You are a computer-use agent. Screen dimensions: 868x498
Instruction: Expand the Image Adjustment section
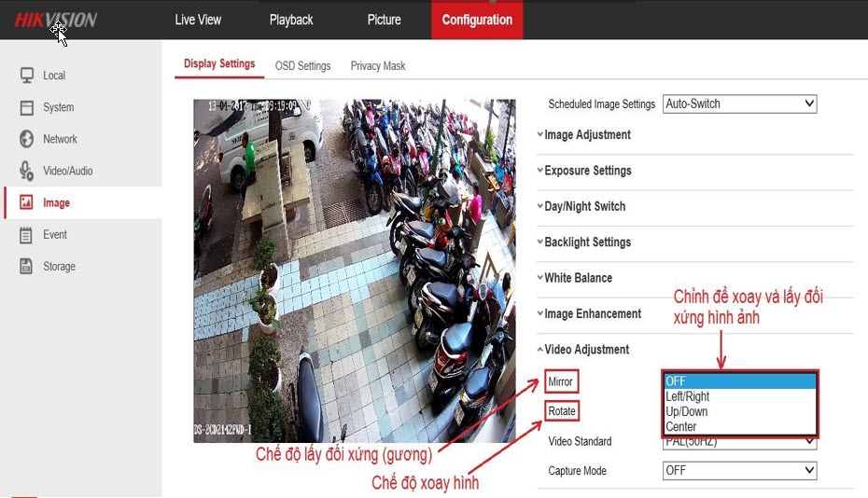coord(586,135)
